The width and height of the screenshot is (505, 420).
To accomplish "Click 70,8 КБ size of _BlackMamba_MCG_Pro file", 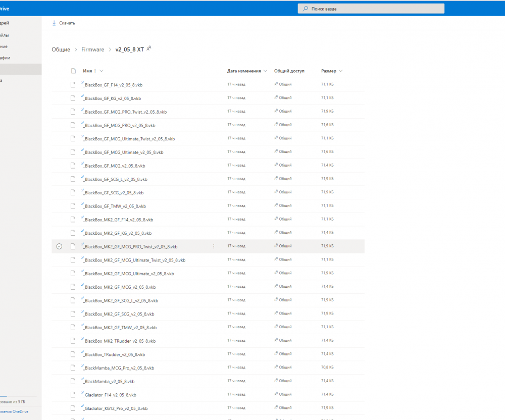I will (x=327, y=367).
